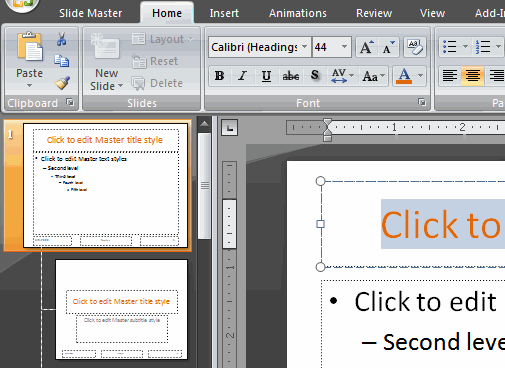The image size is (505, 368).
Task: Select the Format Painter brush
Action: pos(62,83)
